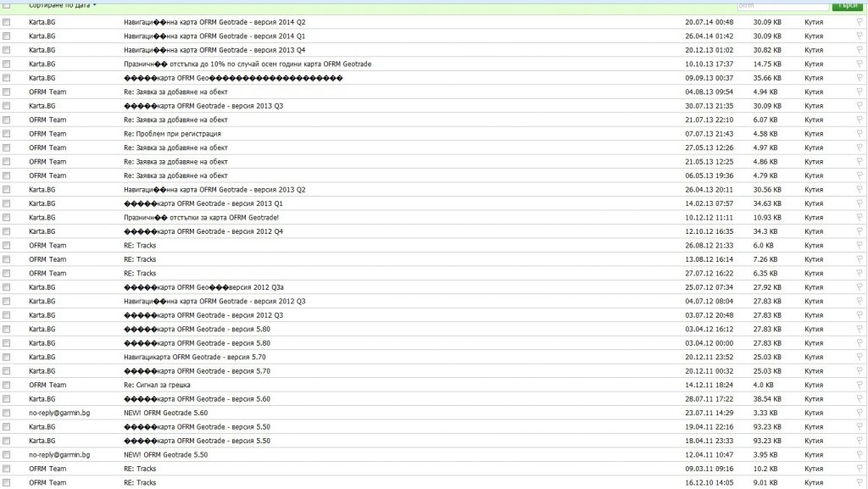
Task: Flag the message dated 10.12.12 11:11
Action: (860, 218)
